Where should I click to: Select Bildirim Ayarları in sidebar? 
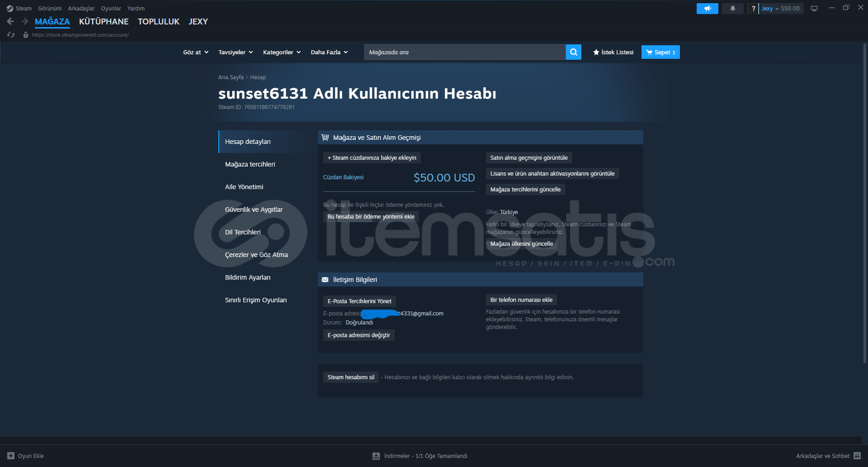coord(264,277)
